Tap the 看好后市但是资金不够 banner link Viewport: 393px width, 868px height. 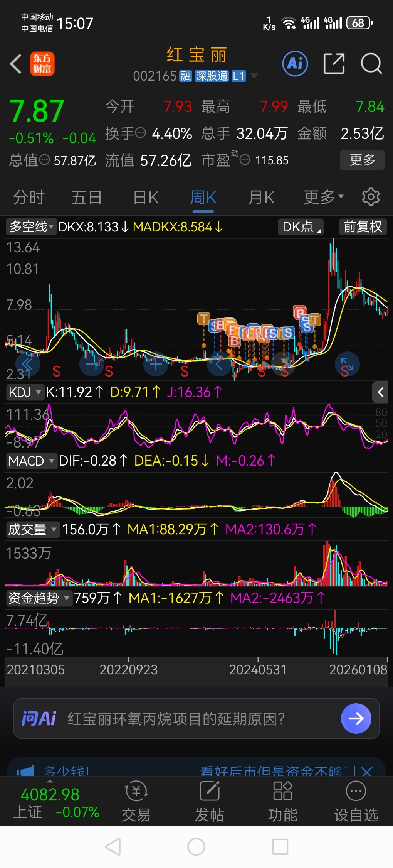[x=274, y=771]
